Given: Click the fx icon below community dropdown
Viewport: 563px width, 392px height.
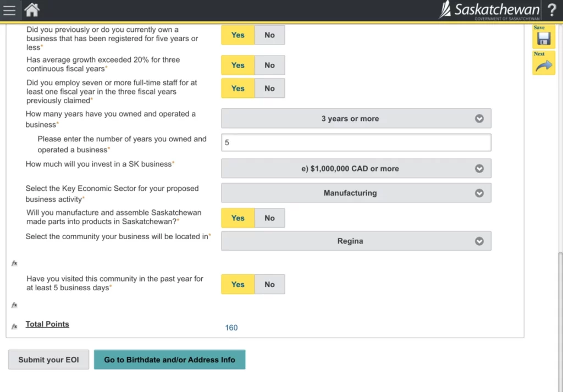Looking at the screenshot, I should 14,263.
